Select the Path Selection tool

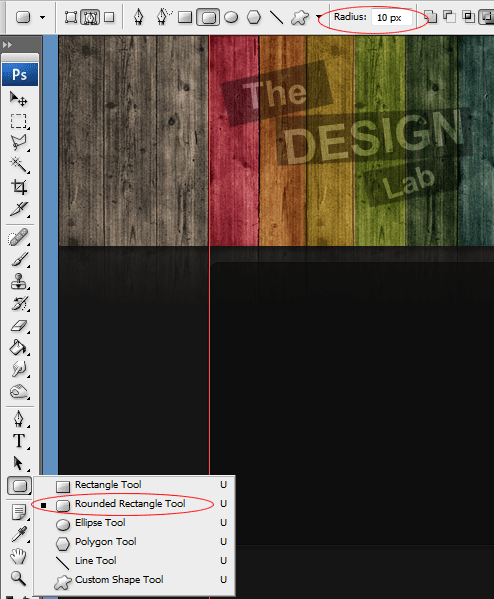[x=19, y=463]
